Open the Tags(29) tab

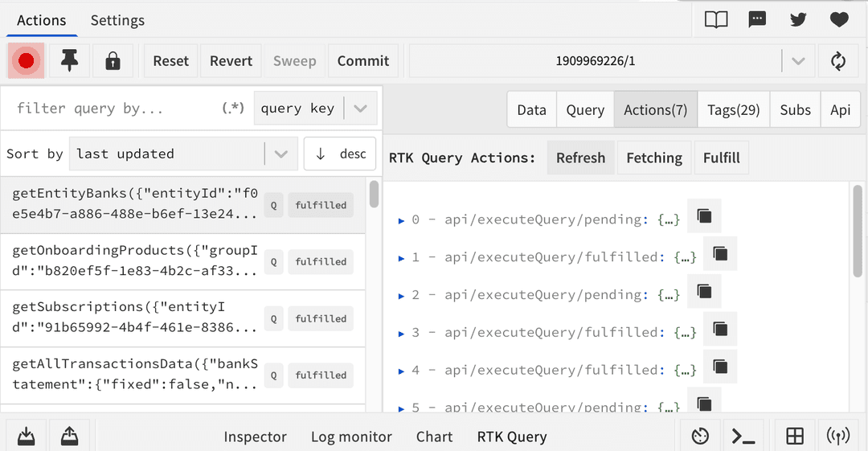pyautogui.click(x=734, y=109)
